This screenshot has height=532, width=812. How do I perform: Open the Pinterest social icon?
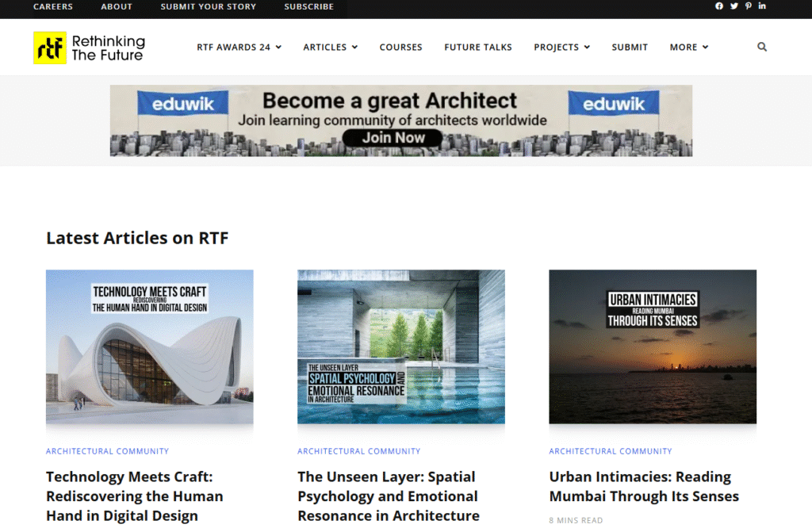point(748,6)
